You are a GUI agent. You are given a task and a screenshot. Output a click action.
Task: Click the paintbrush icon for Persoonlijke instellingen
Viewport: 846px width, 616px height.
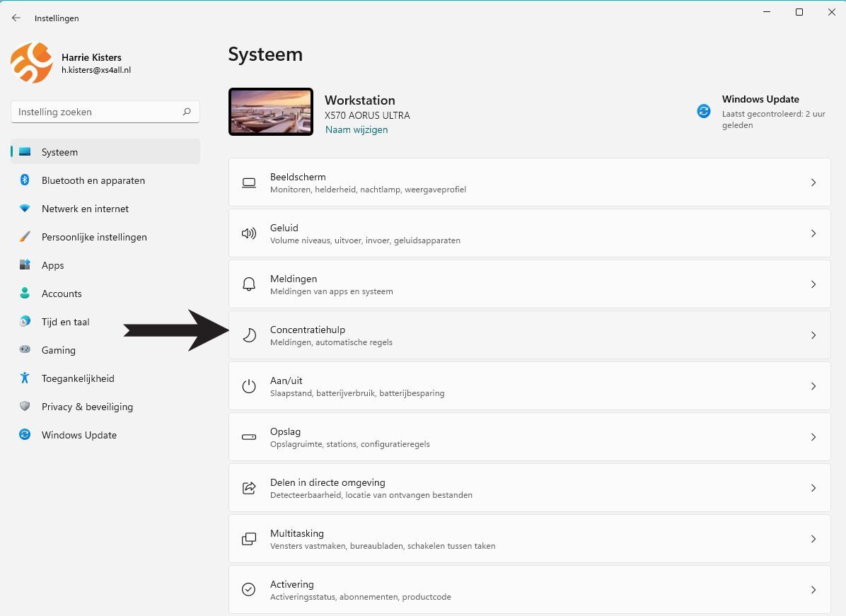tap(25, 237)
